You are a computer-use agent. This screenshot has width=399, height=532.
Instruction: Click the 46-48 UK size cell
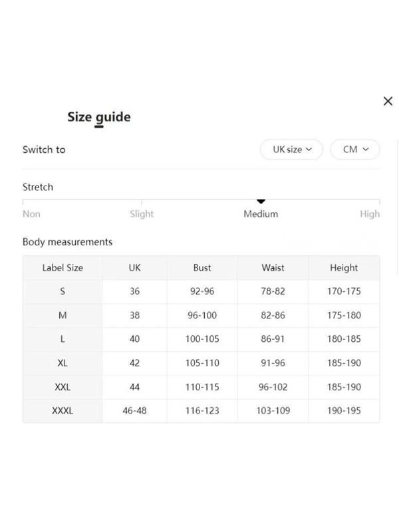point(135,410)
